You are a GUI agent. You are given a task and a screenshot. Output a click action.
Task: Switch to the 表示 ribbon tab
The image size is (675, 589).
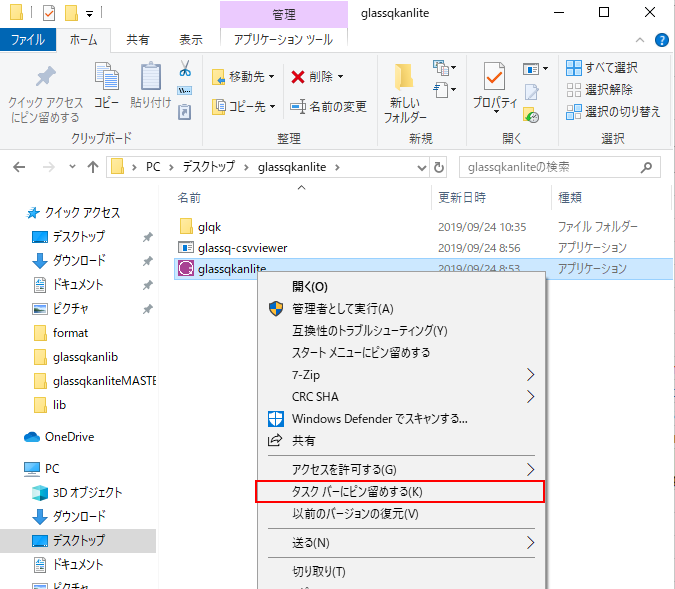[191, 40]
